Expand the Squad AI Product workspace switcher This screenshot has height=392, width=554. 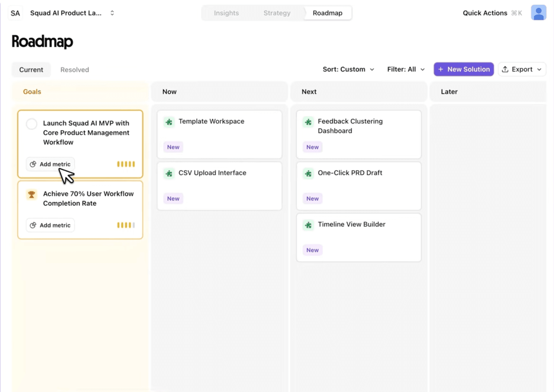click(x=112, y=13)
